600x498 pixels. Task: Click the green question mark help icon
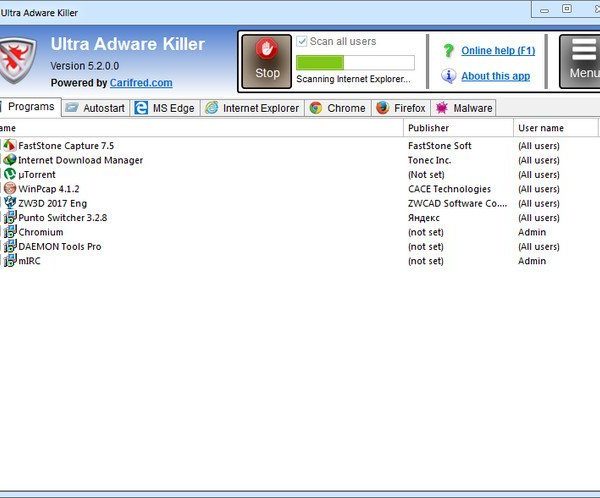(448, 51)
